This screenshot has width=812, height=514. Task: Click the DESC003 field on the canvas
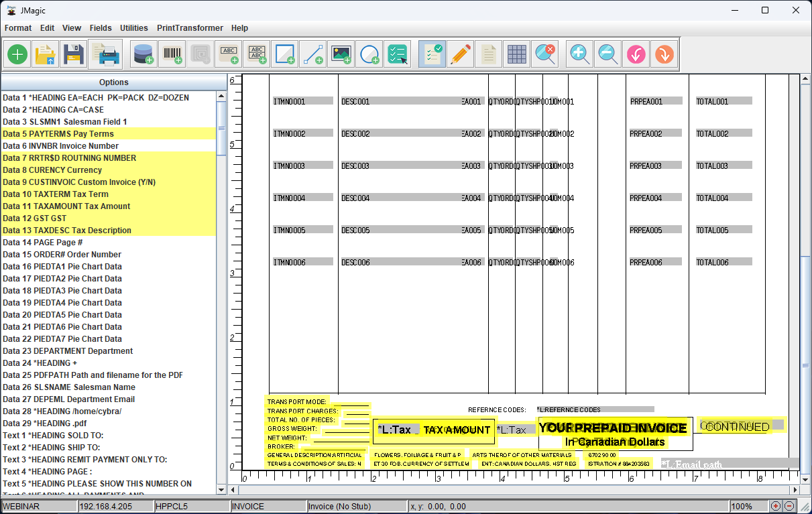point(401,166)
